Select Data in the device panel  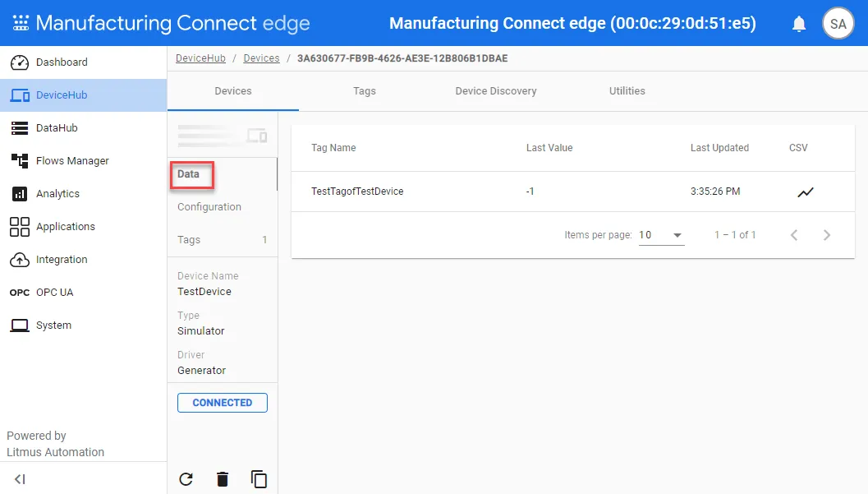tap(188, 174)
